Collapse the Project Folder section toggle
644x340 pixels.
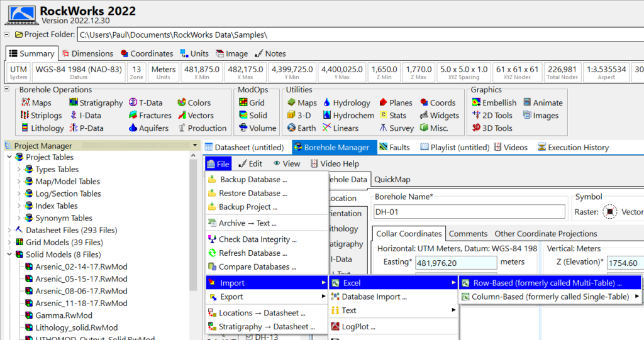[x=7, y=35]
